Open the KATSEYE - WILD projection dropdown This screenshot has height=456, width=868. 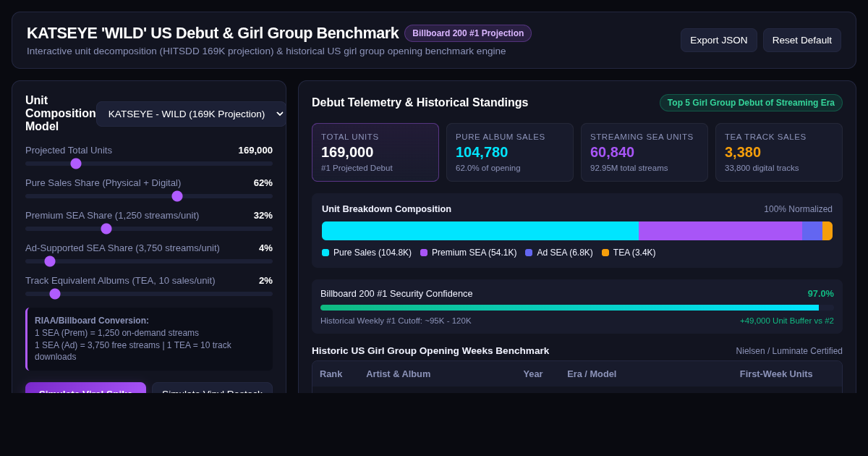click(x=191, y=114)
